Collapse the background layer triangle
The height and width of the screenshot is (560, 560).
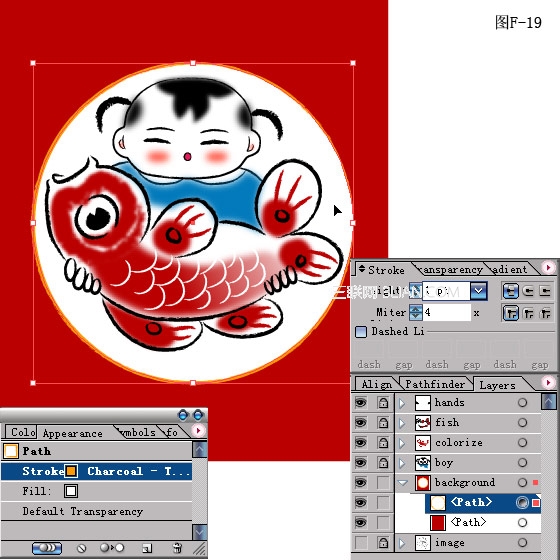402,482
